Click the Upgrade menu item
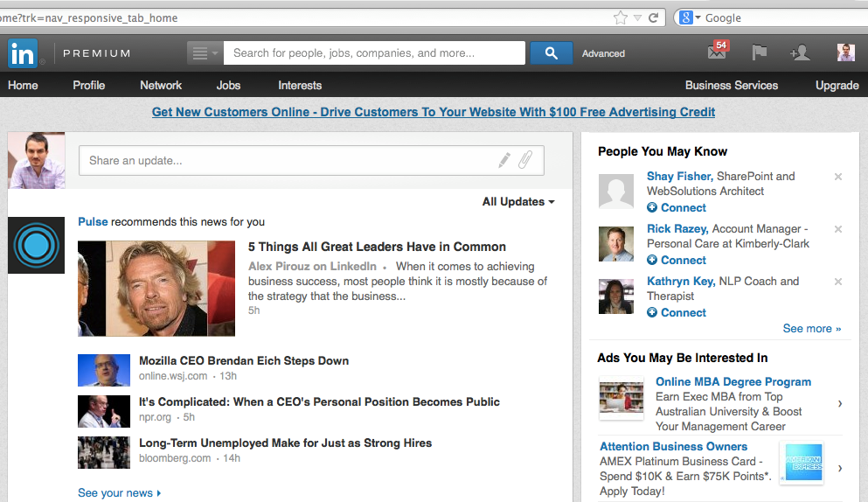The height and width of the screenshot is (502, 868). [837, 86]
